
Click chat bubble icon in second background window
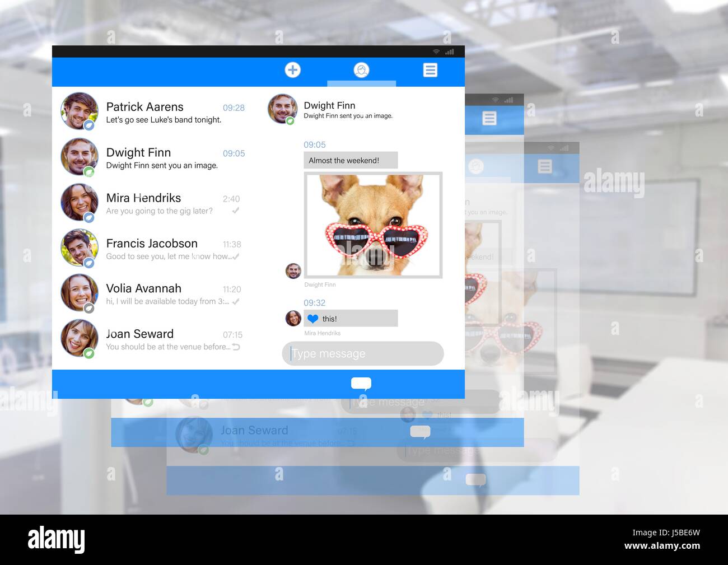420,432
